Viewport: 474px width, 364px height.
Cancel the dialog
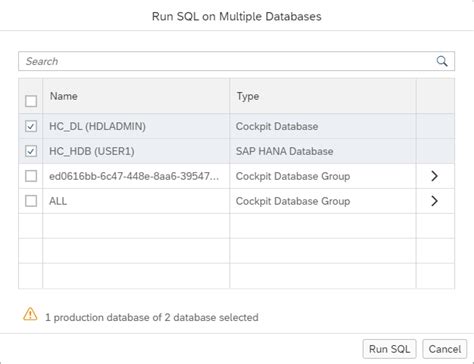pyautogui.click(x=445, y=349)
